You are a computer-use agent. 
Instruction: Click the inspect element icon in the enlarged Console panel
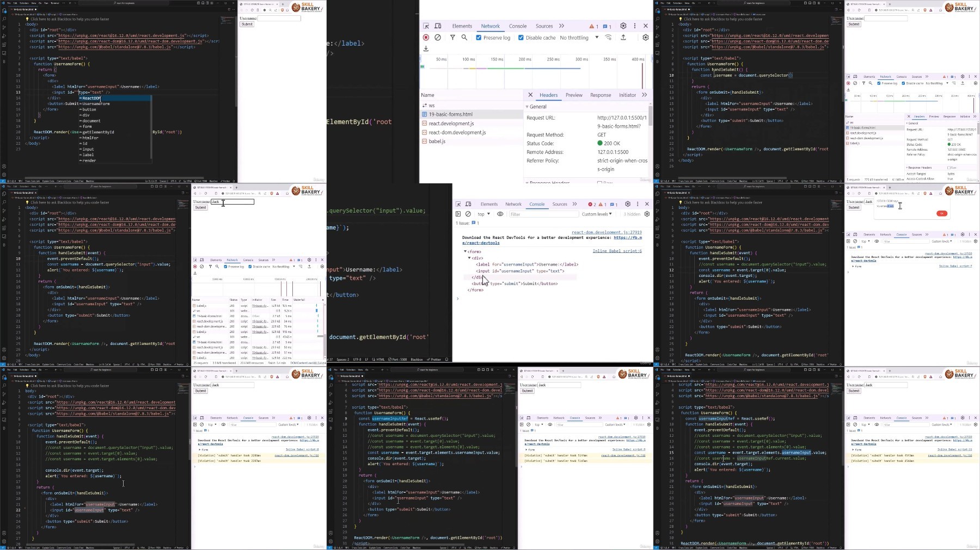click(458, 204)
